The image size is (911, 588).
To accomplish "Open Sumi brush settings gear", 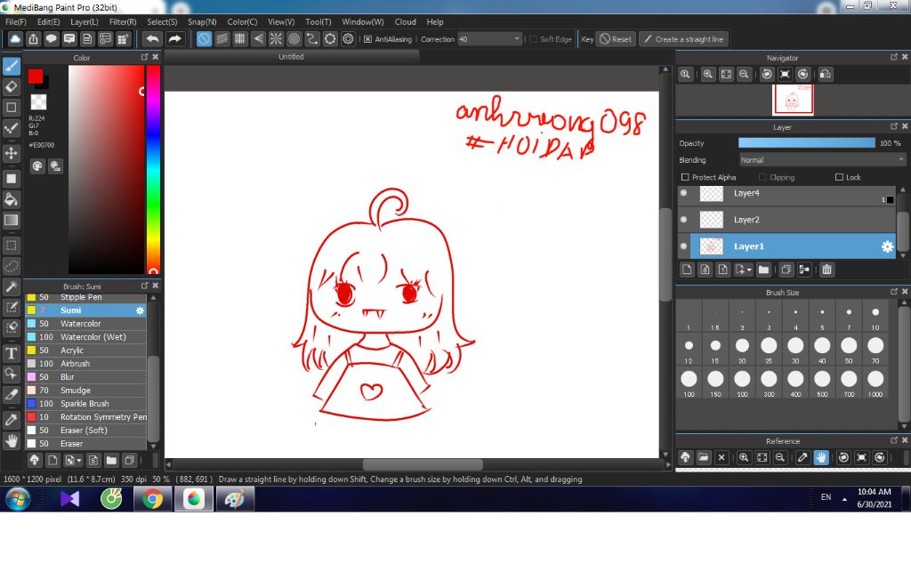I will 140,310.
